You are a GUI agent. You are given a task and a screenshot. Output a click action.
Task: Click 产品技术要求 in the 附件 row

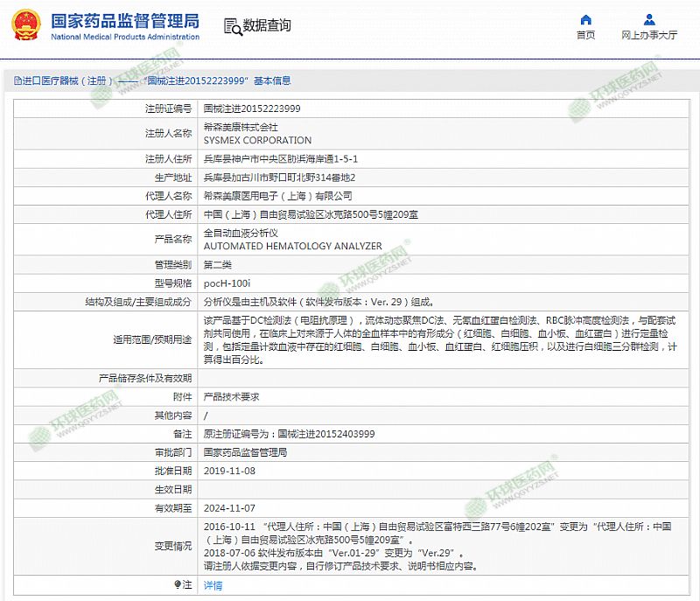click(x=231, y=396)
